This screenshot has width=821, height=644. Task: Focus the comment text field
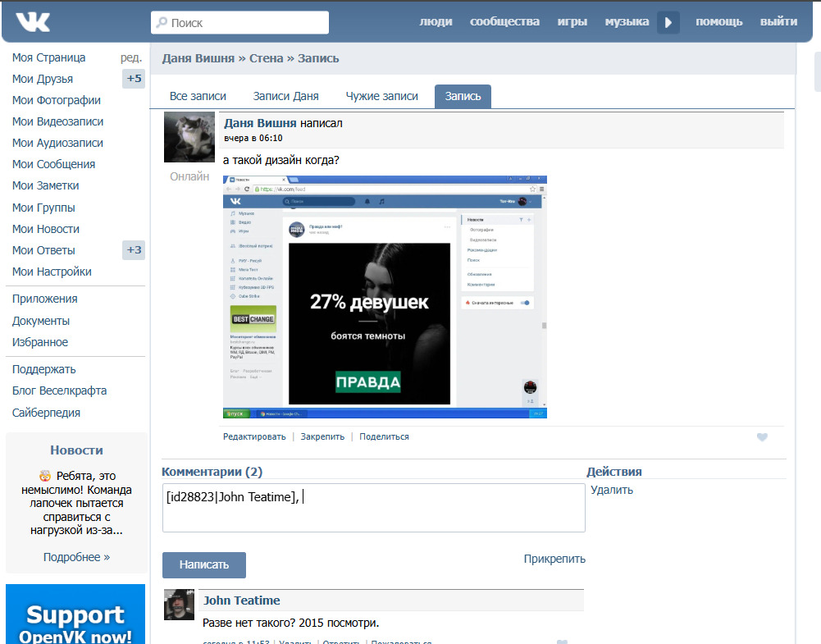tap(374, 508)
